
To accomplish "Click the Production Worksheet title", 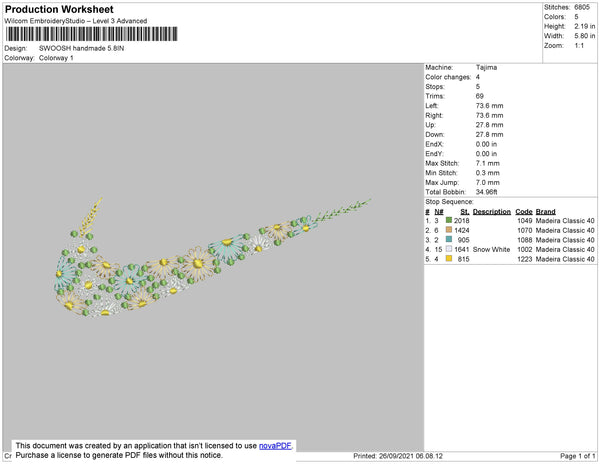I will click(x=59, y=9).
